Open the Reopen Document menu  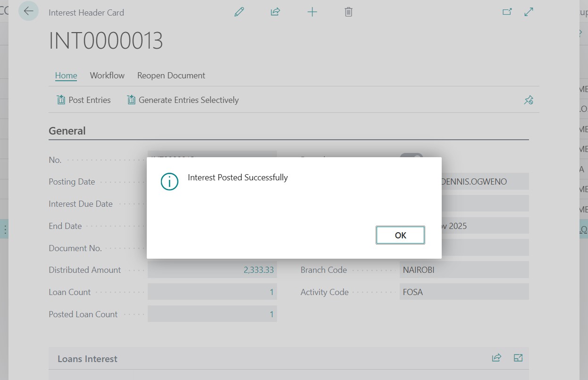171,76
